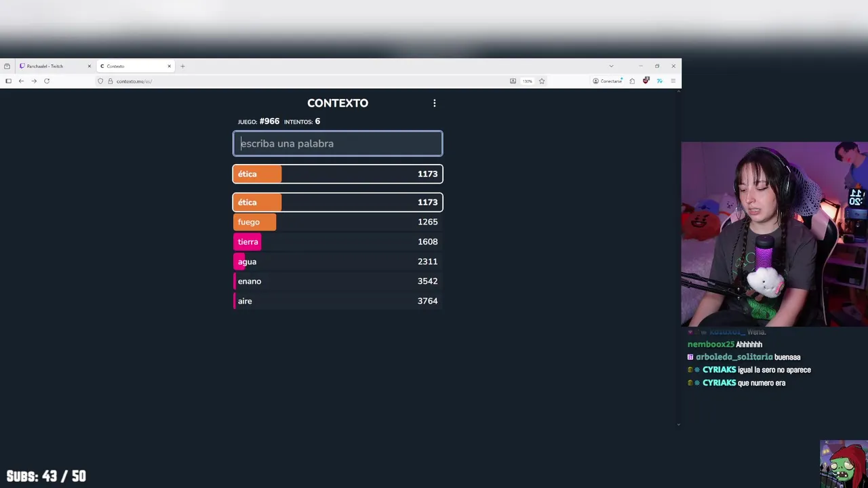
Task: Click the 'escriba una palabra' input field
Action: click(x=338, y=144)
